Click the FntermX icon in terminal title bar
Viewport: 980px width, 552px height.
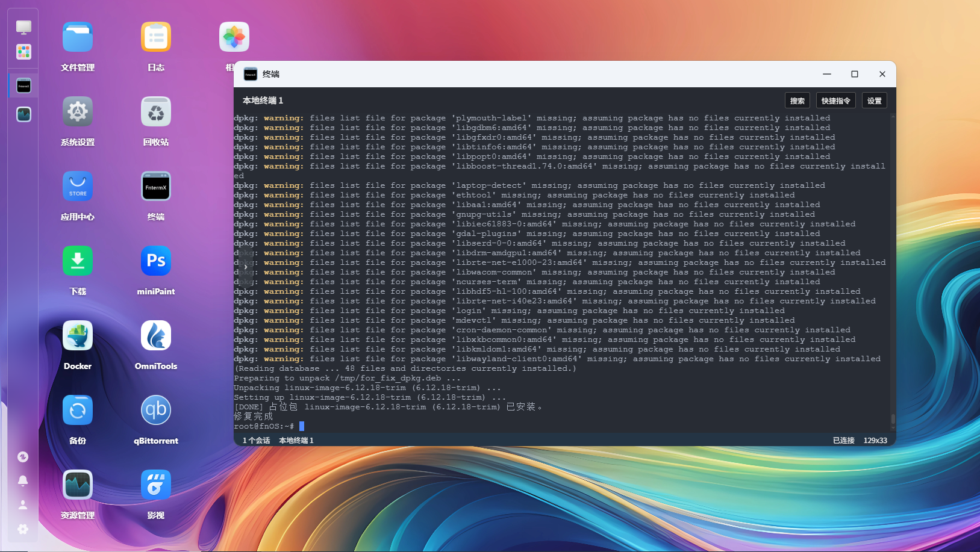251,74
